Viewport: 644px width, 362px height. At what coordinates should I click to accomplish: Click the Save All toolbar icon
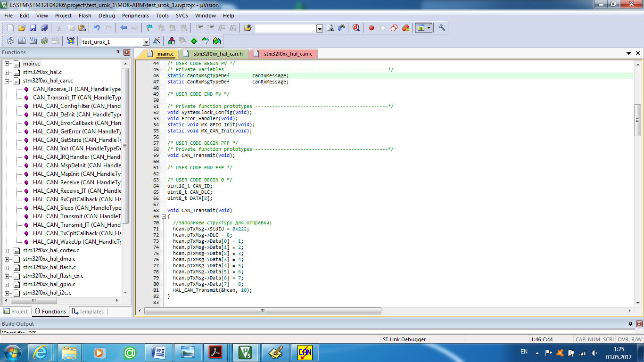44,28
